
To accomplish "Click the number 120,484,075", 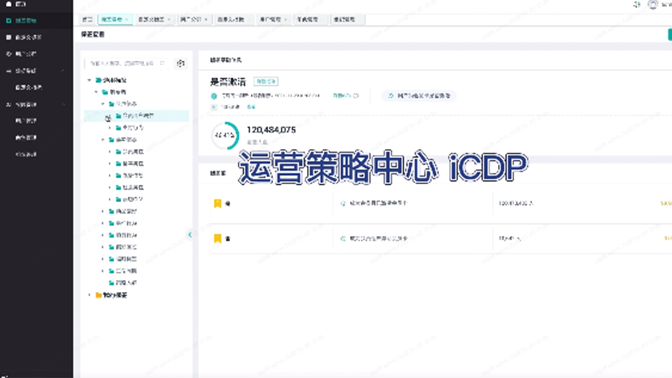I will [x=271, y=130].
